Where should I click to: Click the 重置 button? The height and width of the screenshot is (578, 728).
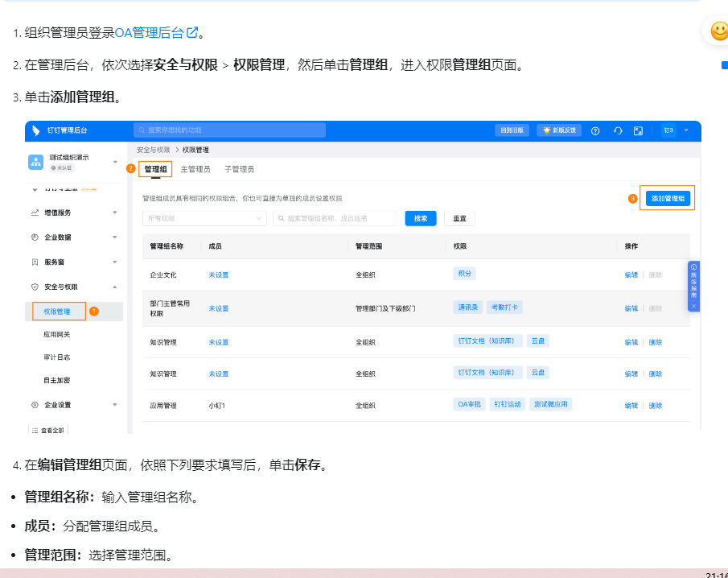[459, 218]
